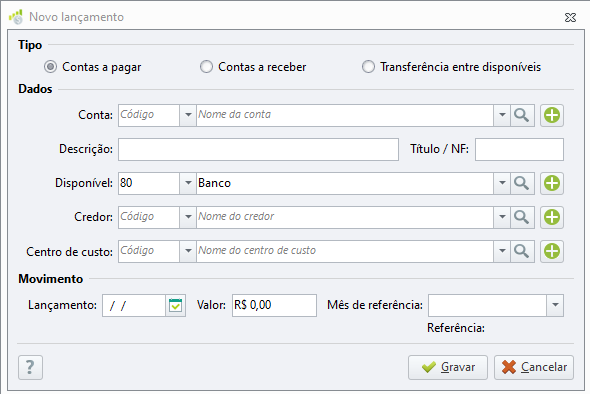Search creditors with Credor magnifier icon
Viewport: 590px width, 394px height.
[x=522, y=217]
